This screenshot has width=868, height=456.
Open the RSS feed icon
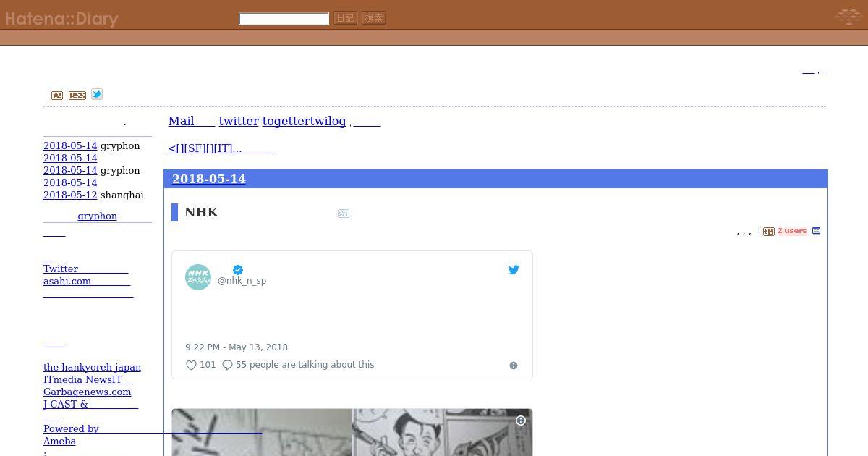77,96
